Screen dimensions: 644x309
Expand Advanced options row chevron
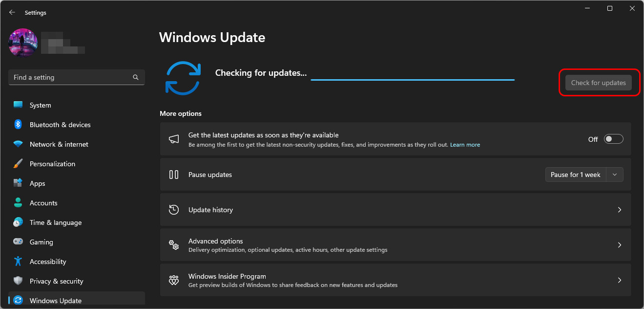coord(620,245)
